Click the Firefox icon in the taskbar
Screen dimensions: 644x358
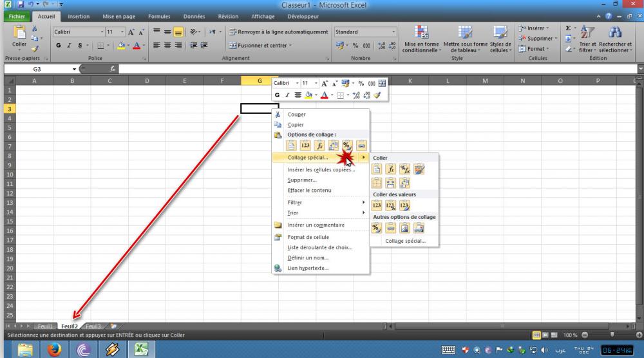click(x=54, y=350)
